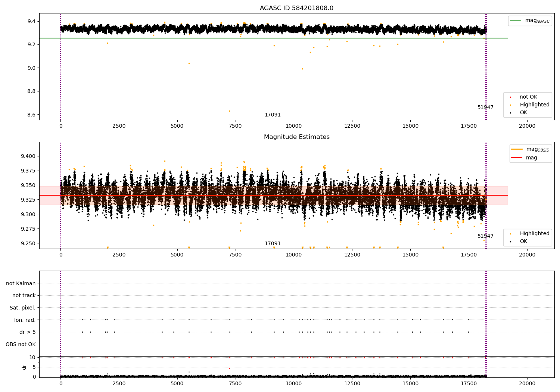
Task: Select 'Highlighted' legend entry in top plot
Action: click(534, 105)
